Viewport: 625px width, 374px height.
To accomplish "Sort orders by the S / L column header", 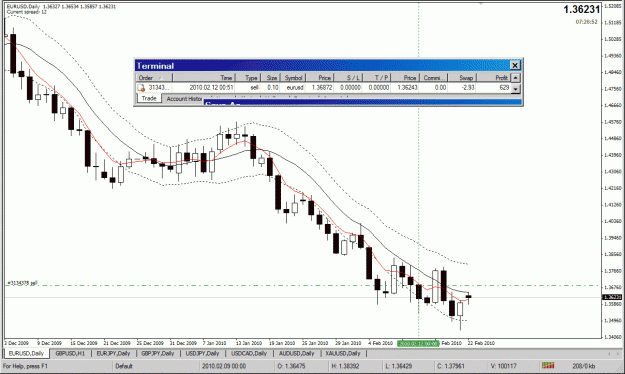I will click(x=348, y=78).
